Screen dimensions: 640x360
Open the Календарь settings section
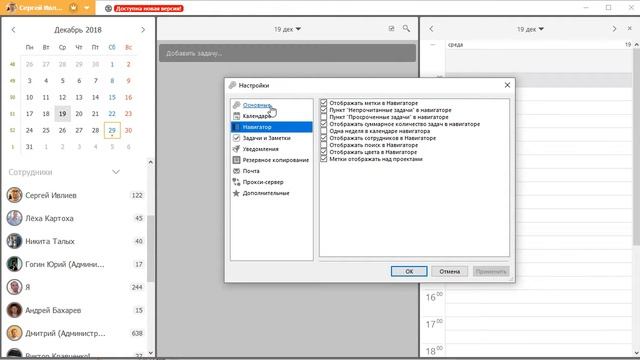[256, 116]
